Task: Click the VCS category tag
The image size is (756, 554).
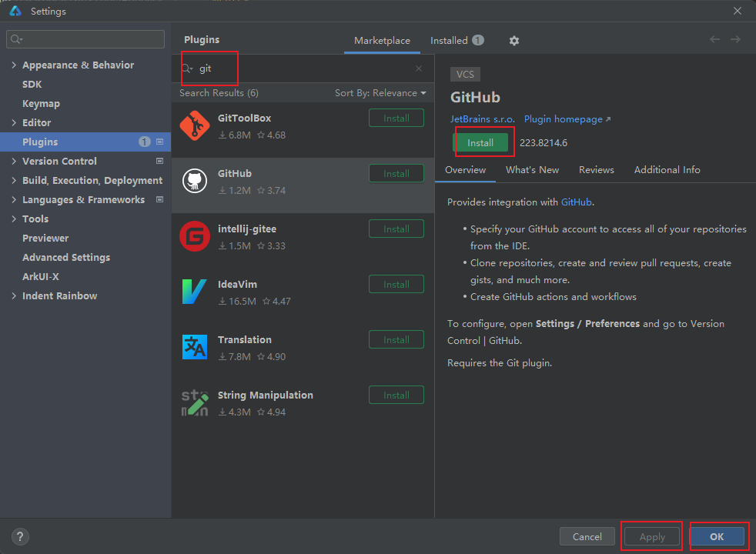Action: (465, 74)
